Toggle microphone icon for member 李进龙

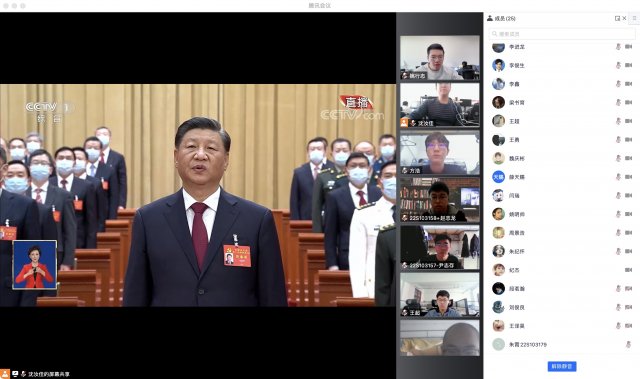tap(618, 47)
